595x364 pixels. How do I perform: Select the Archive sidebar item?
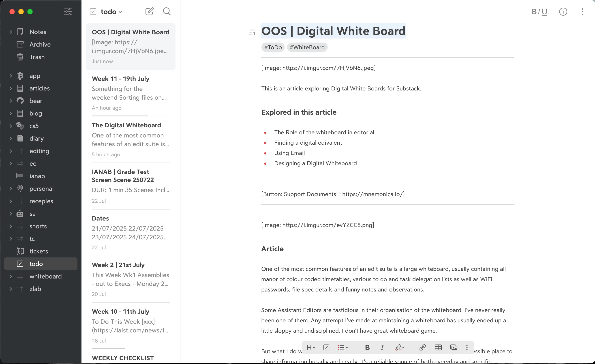coord(40,45)
